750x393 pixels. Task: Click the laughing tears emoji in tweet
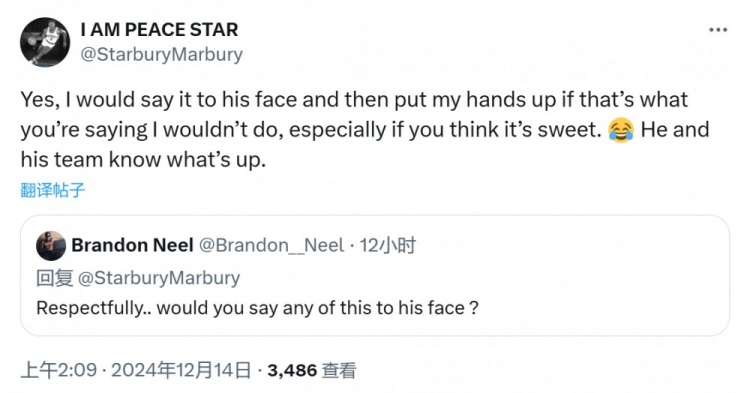(x=621, y=131)
